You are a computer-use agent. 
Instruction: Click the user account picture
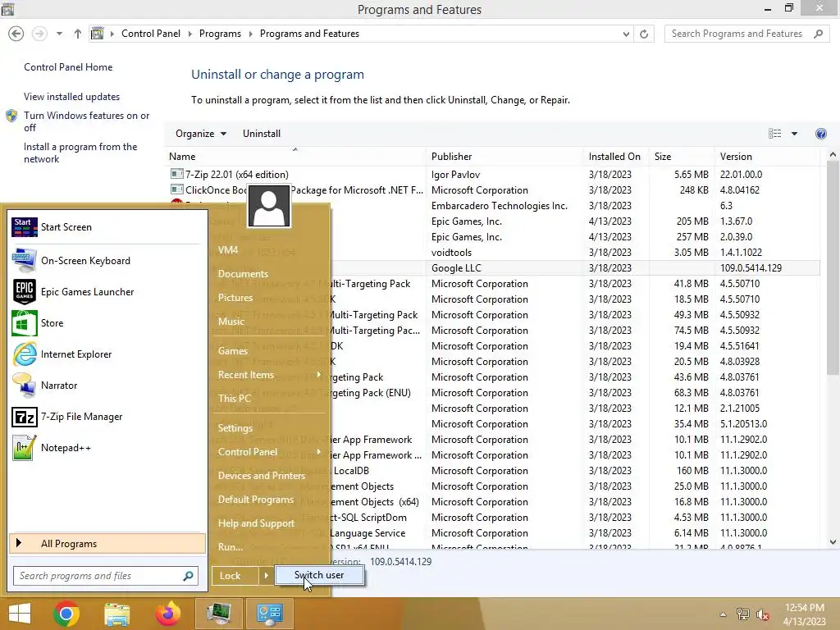(x=269, y=206)
